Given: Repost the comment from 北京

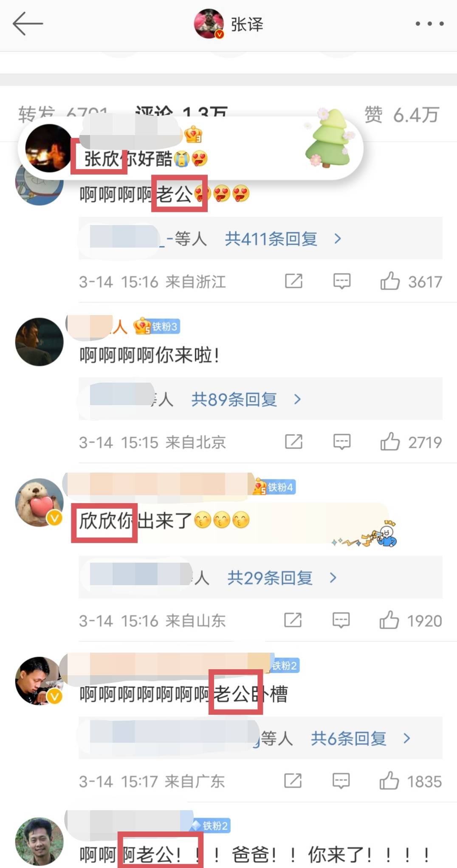Looking at the screenshot, I should point(293,442).
